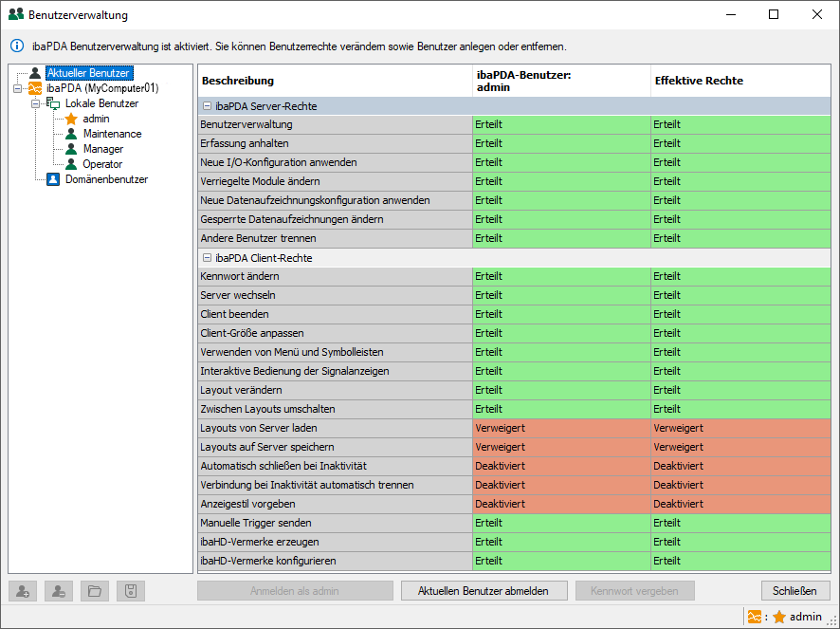Collapse the ibaPDA (MyComputer01) tree node
The height and width of the screenshot is (629, 840).
[18, 88]
